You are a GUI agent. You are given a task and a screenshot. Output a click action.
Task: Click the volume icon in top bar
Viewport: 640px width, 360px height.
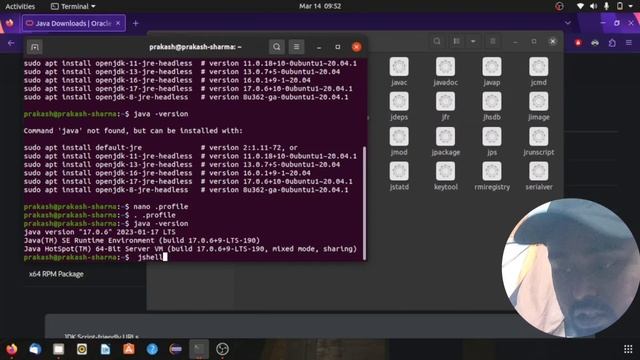tap(593, 6)
